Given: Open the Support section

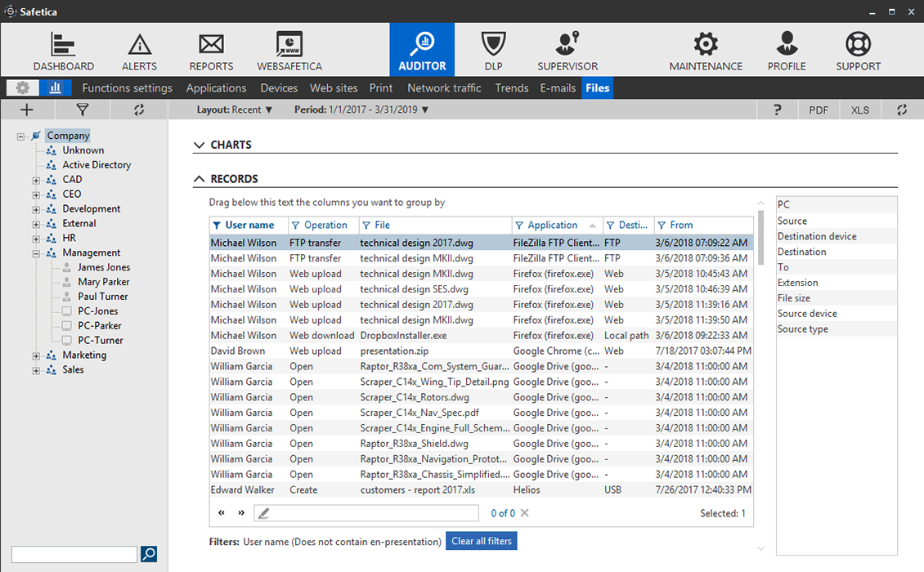Looking at the screenshot, I should (x=858, y=51).
